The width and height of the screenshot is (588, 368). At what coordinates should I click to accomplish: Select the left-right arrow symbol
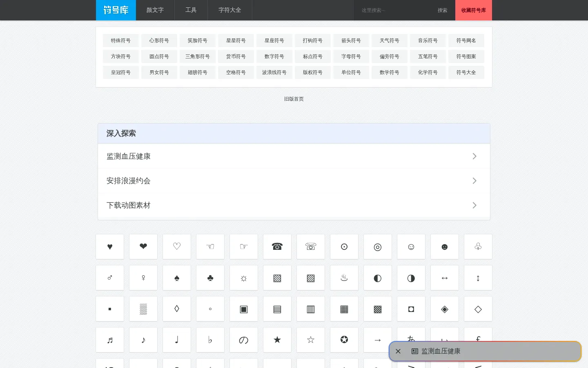[x=445, y=278]
